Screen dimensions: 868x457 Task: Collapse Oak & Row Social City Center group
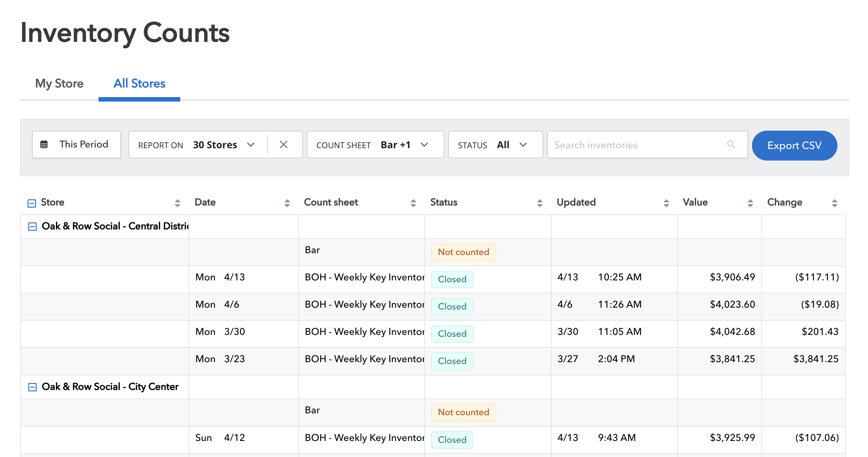point(32,387)
